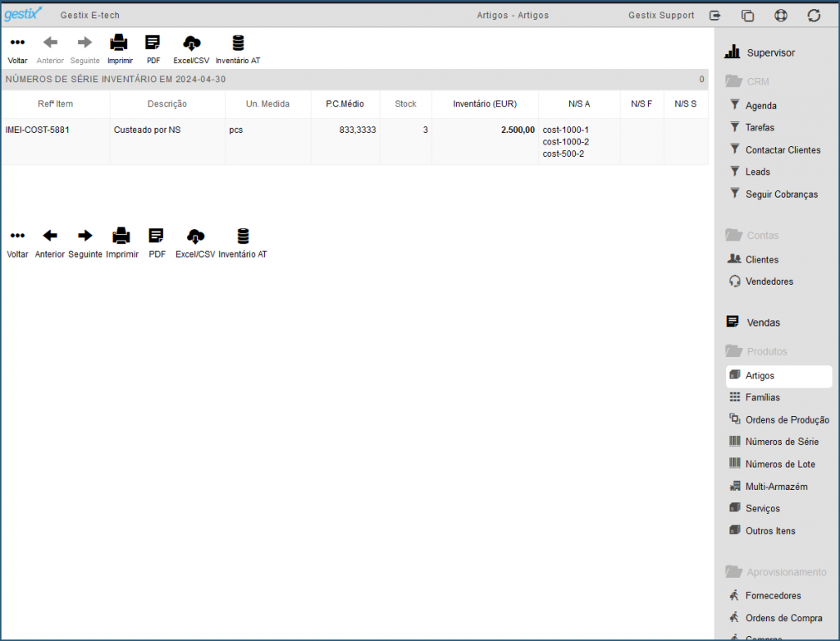Open Clientes in sidebar
Image resolution: width=840 pixels, height=641 pixels.
coord(753,259)
